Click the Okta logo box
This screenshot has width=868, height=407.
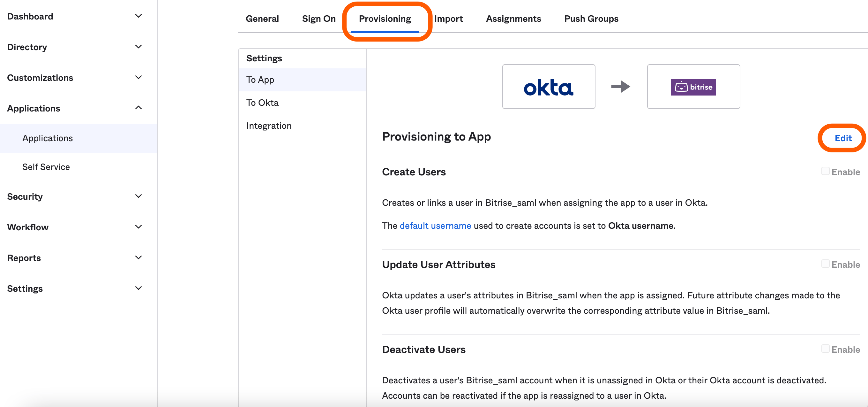coord(548,87)
